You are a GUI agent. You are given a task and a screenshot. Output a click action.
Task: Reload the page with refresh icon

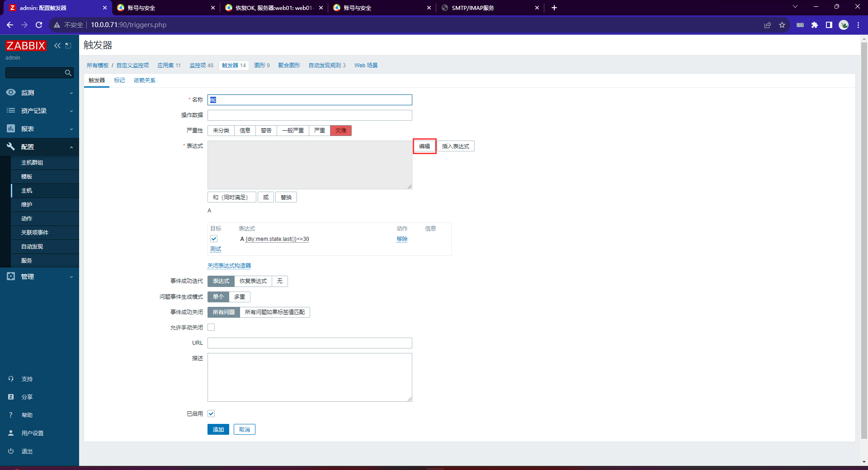click(x=39, y=25)
